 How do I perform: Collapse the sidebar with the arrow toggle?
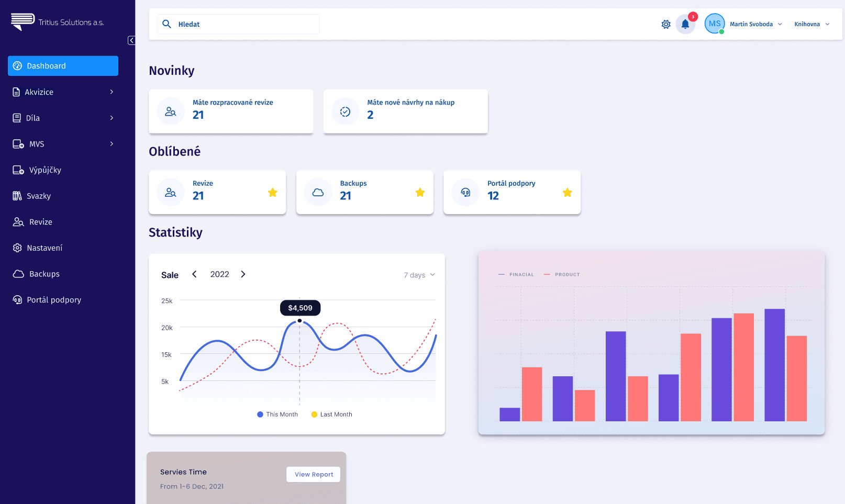point(131,40)
